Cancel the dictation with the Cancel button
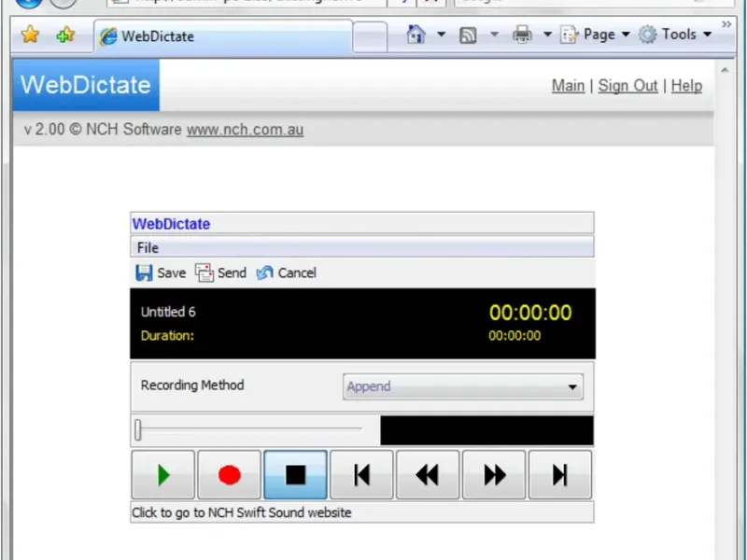This screenshot has height=560, width=747. point(287,273)
